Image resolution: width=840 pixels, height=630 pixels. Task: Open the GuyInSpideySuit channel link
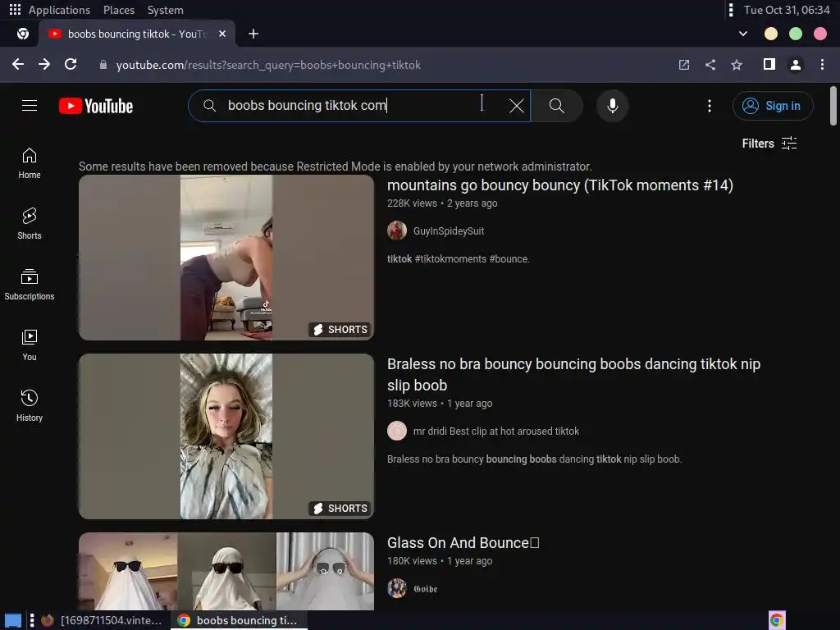449,231
